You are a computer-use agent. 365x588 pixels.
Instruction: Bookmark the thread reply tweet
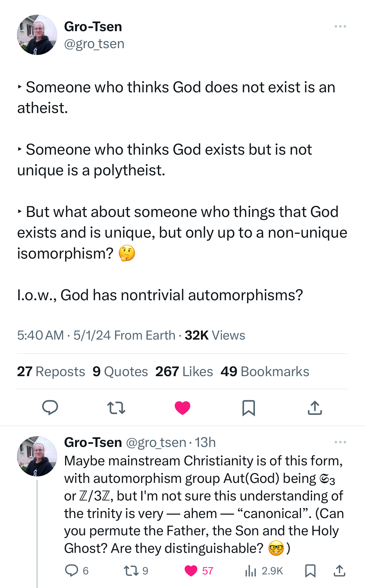click(310, 571)
